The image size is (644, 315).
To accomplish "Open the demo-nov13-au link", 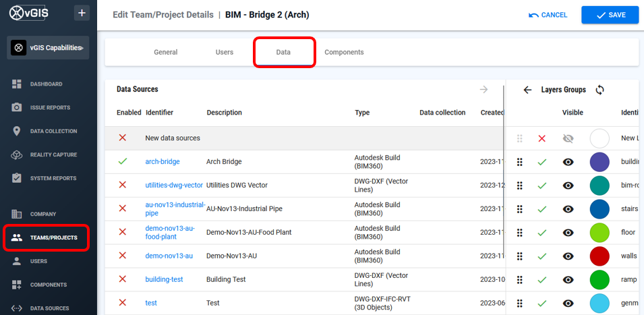I will (x=169, y=256).
